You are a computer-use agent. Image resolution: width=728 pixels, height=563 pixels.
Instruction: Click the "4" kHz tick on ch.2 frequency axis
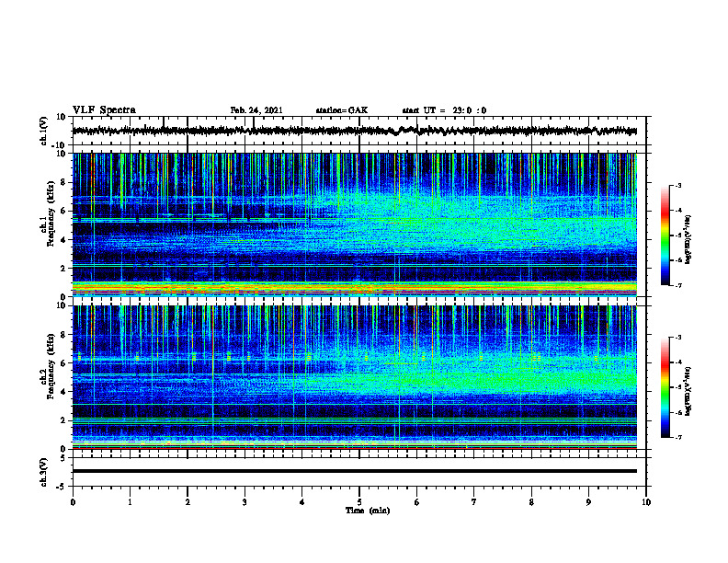coord(64,392)
